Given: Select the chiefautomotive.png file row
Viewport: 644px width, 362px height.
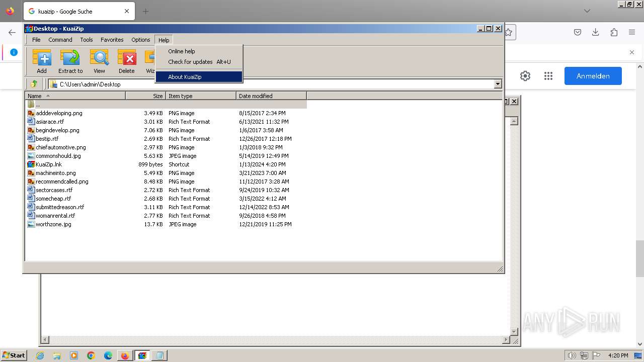Looking at the screenshot, I should (x=166, y=147).
